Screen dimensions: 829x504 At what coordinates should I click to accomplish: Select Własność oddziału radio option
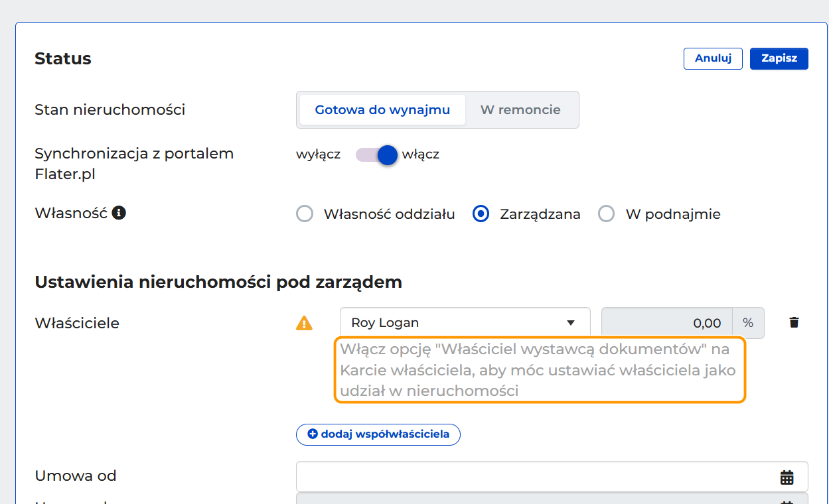coord(305,214)
